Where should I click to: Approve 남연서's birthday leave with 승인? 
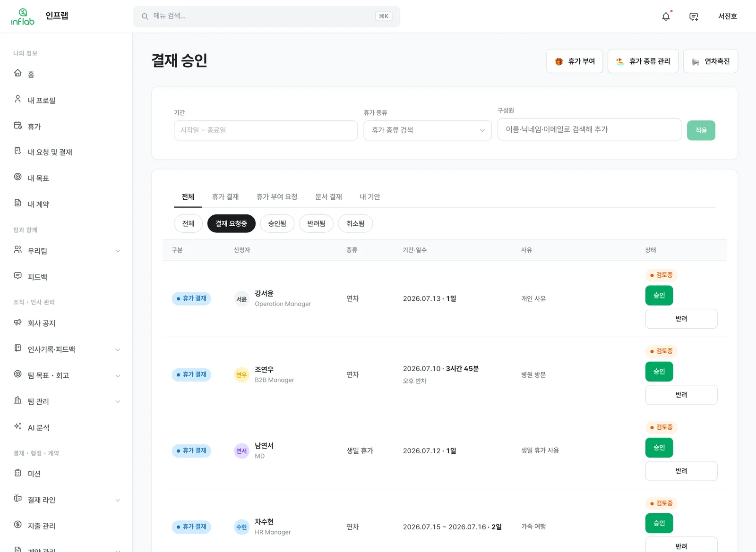click(659, 448)
